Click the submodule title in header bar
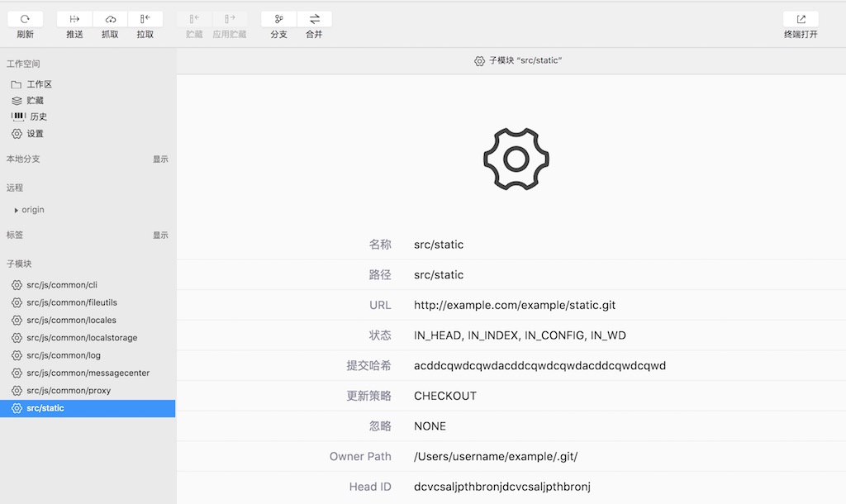The width and height of the screenshot is (846, 504). 525,60
